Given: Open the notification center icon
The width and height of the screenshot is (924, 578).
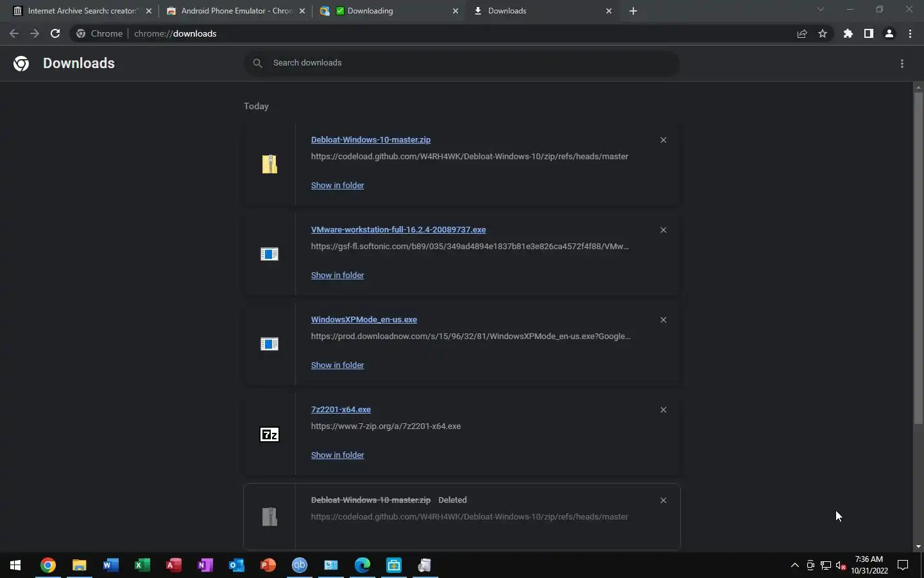Looking at the screenshot, I should point(903,565).
